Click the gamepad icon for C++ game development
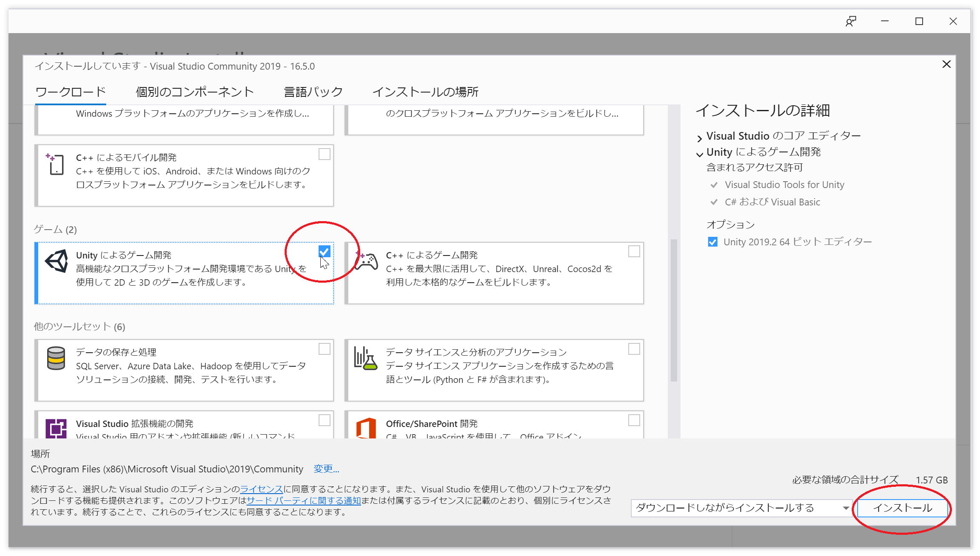This screenshot has width=980, height=556. tap(366, 261)
